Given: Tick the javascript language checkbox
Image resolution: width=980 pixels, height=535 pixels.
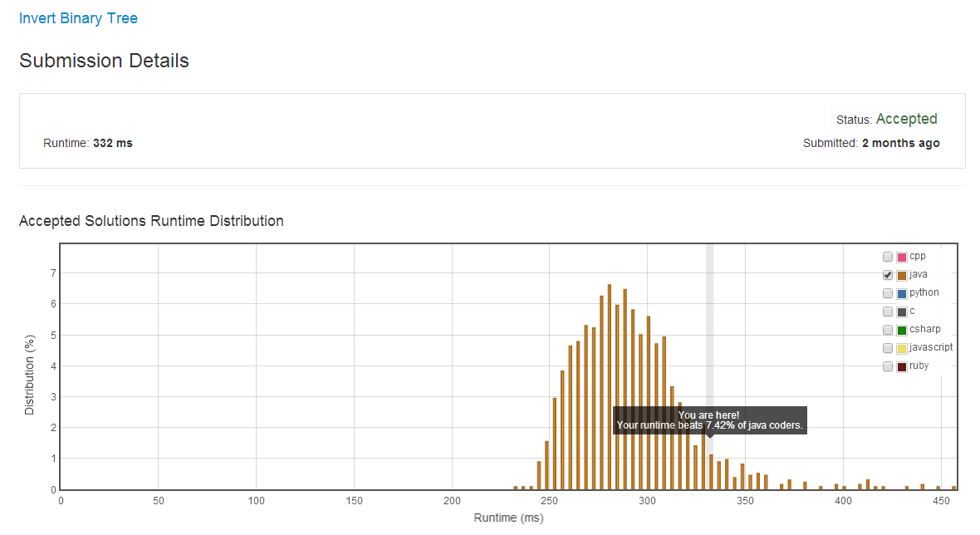Looking at the screenshot, I should click(888, 348).
